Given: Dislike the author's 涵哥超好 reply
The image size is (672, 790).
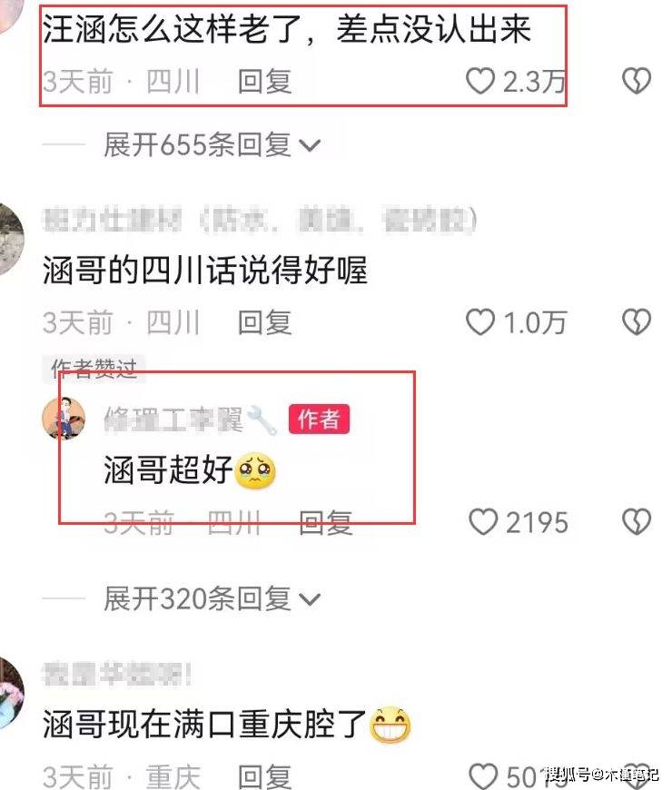Looking at the screenshot, I should pos(637,522).
